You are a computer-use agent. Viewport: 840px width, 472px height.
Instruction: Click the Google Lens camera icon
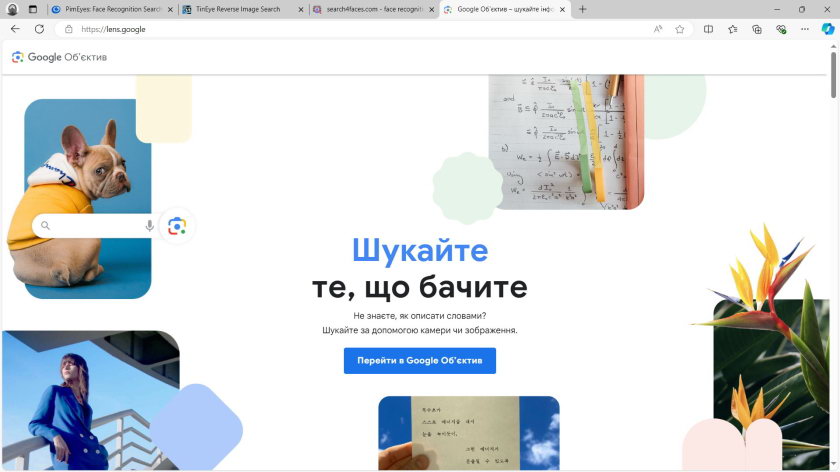[177, 226]
